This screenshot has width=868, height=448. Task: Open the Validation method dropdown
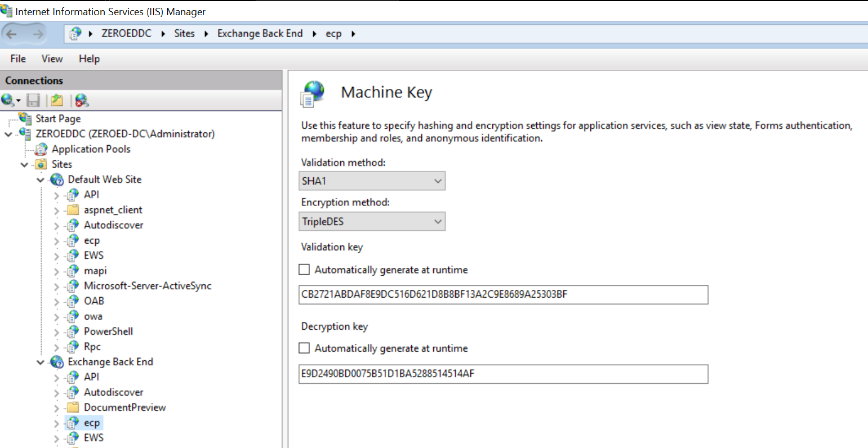372,181
